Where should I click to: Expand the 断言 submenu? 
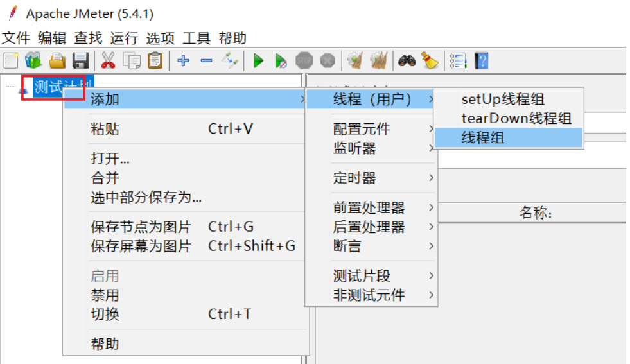coord(371,246)
